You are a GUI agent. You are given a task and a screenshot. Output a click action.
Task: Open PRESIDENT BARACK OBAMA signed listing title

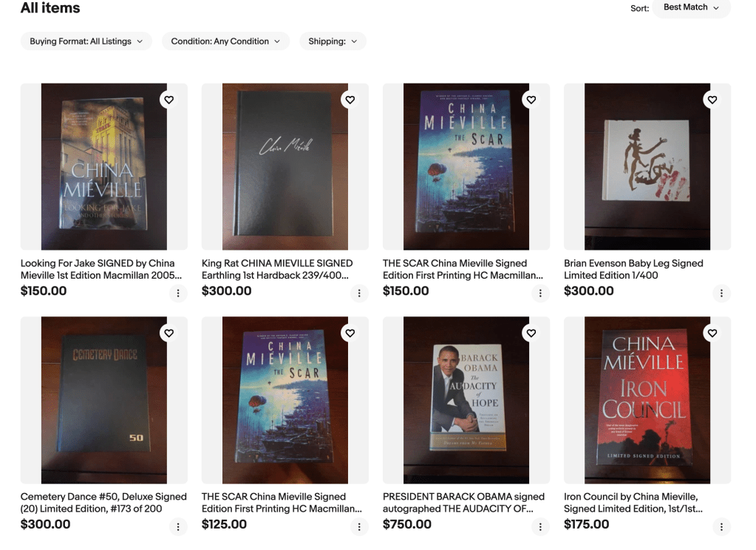(464, 503)
